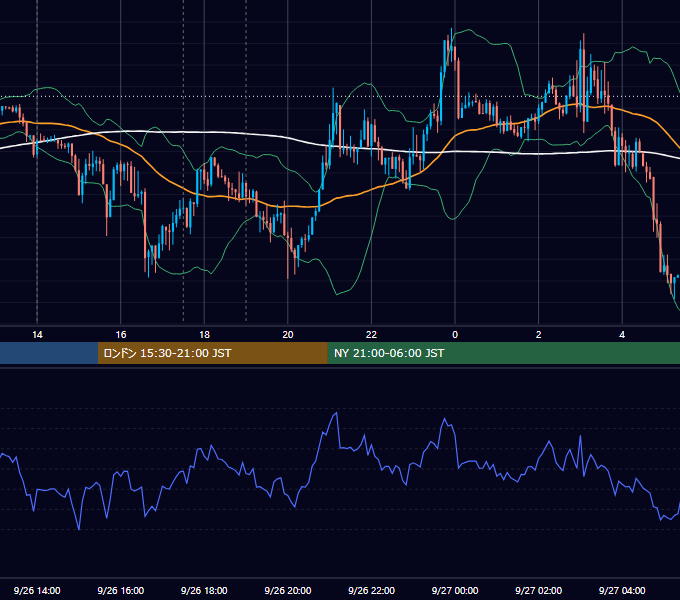Screen dimensions: 680x600
Task: Click the hour label 14 on price chart axis
Action: click(x=37, y=335)
